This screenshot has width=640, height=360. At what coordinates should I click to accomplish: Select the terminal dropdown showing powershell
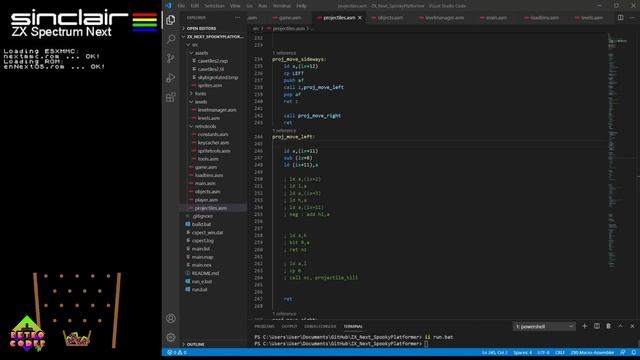[x=544, y=326]
